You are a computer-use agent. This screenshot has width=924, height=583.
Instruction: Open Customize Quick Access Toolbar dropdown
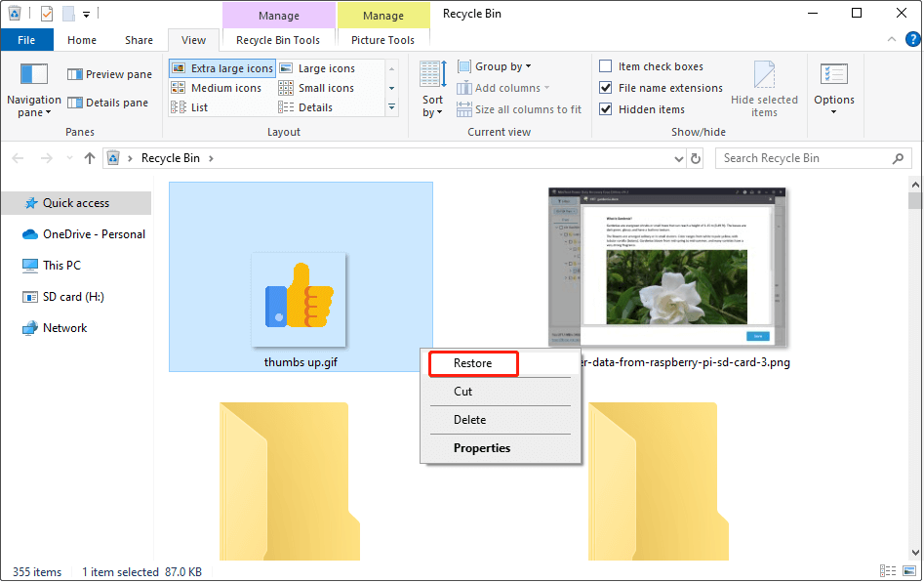tap(86, 15)
